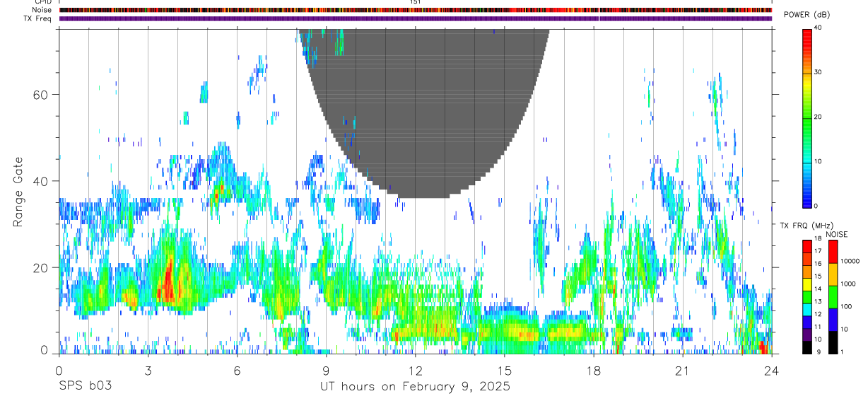Select the rainbow POWER colorbar gradient
Viewport: 868px width, 401px height.
pos(807,117)
